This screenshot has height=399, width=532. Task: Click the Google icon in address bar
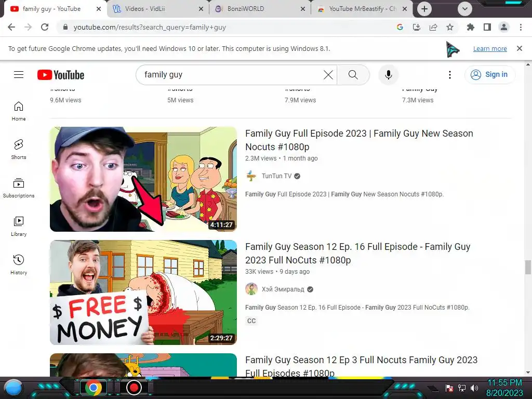coord(400,27)
